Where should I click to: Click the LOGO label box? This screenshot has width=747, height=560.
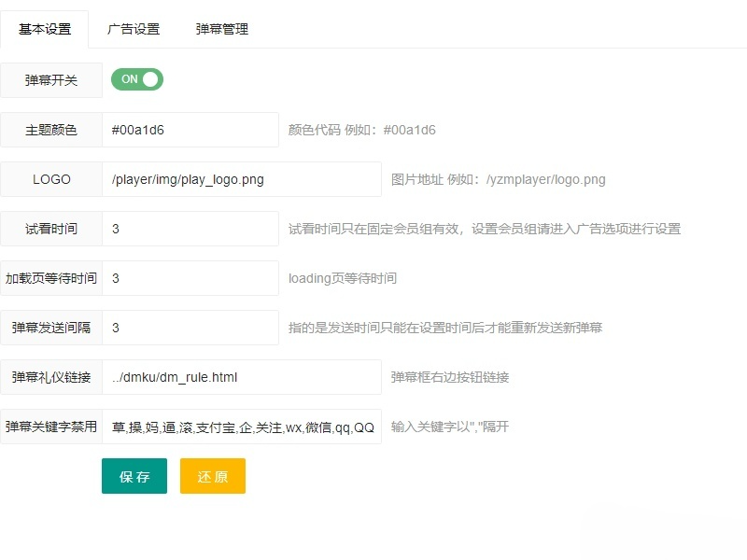coord(51,178)
